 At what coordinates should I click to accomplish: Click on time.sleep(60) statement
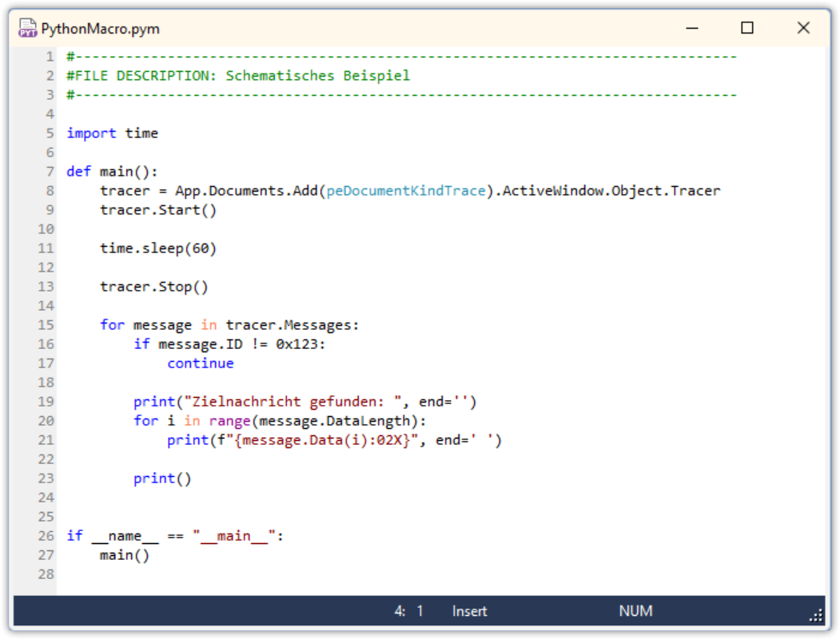[158, 249]
